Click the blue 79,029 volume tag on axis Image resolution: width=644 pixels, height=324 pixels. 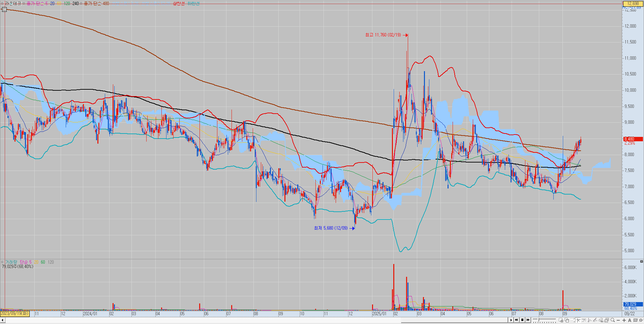[x=633, y=304]
